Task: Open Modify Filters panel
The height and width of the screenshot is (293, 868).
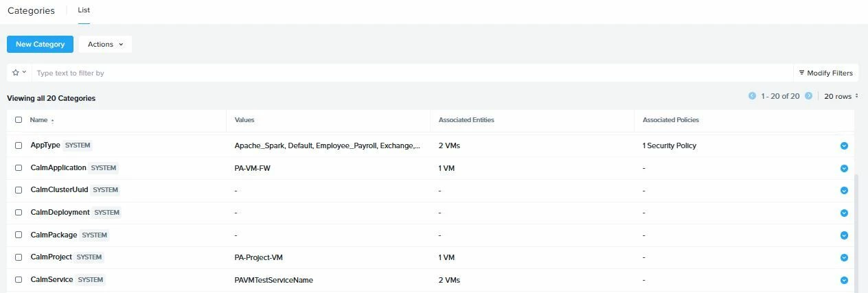Action: [x=825, y=73]
